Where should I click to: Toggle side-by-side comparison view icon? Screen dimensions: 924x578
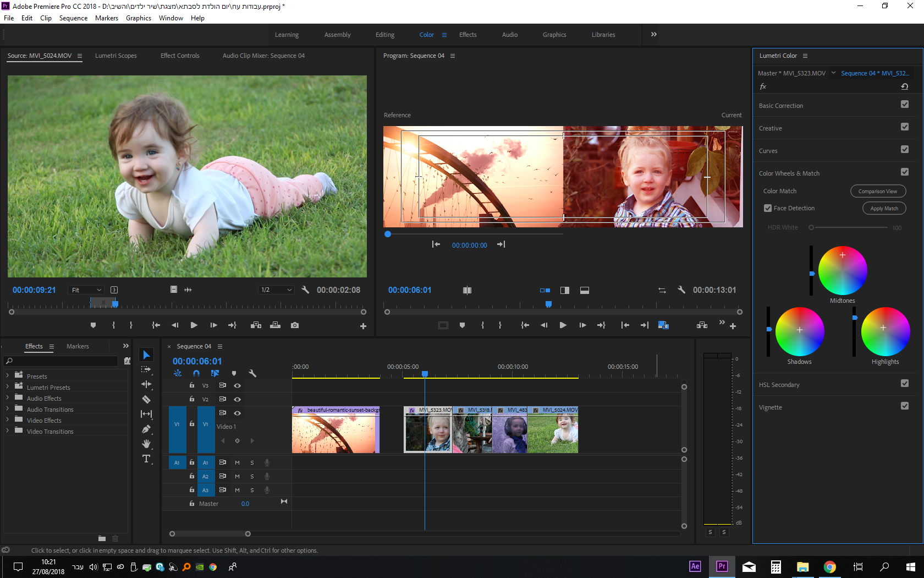point(544,290)
